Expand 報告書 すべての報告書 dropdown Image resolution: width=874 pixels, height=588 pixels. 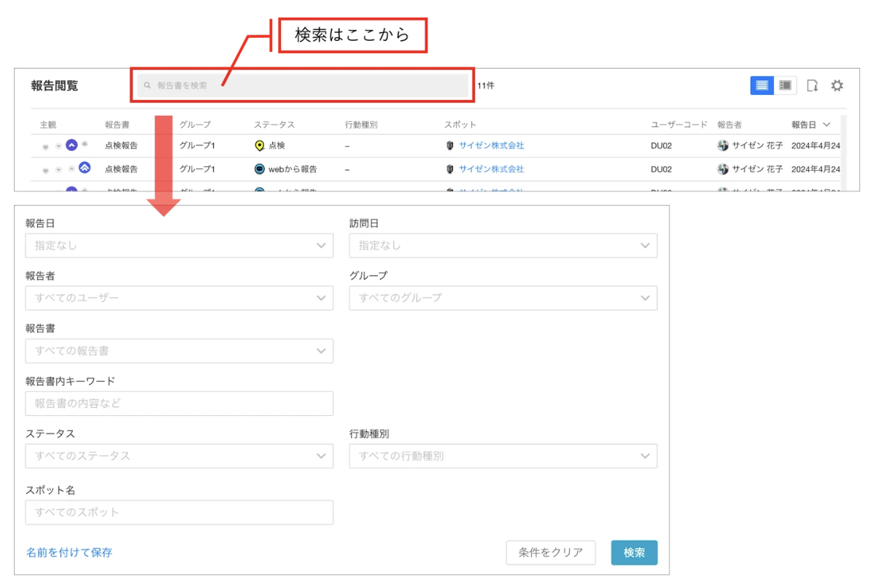coord(179,351)
